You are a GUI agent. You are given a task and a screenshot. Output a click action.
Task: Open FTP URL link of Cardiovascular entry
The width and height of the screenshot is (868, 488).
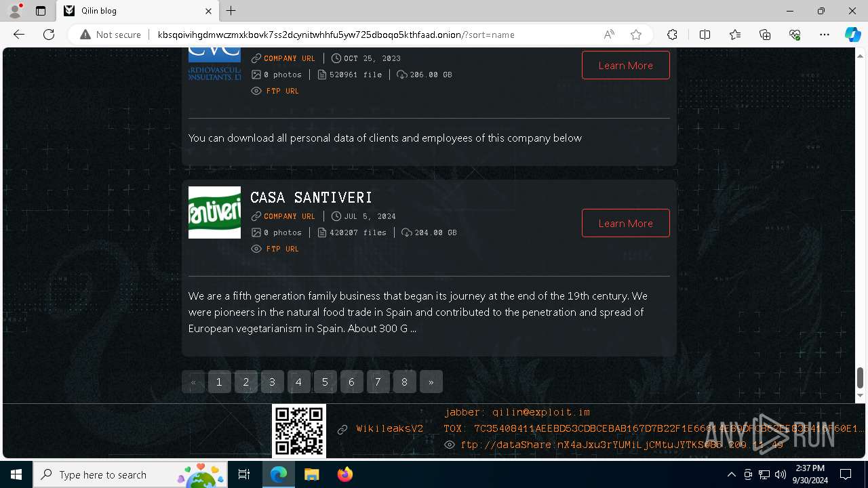283,91
